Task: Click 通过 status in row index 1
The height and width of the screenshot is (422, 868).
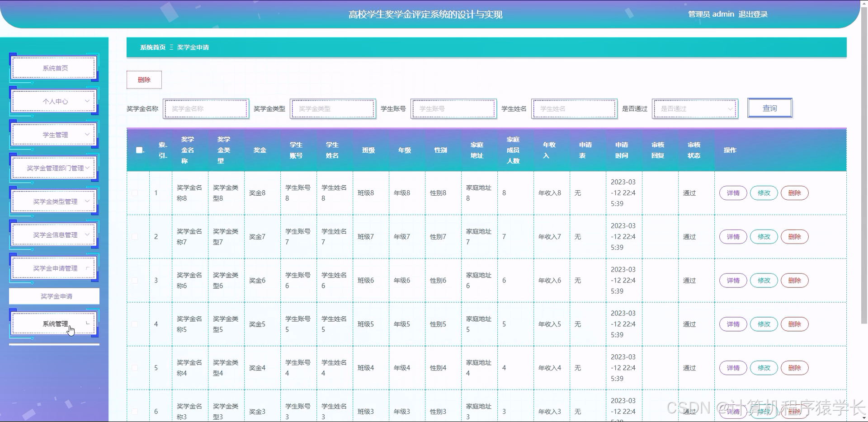Action: pos(689,193)
